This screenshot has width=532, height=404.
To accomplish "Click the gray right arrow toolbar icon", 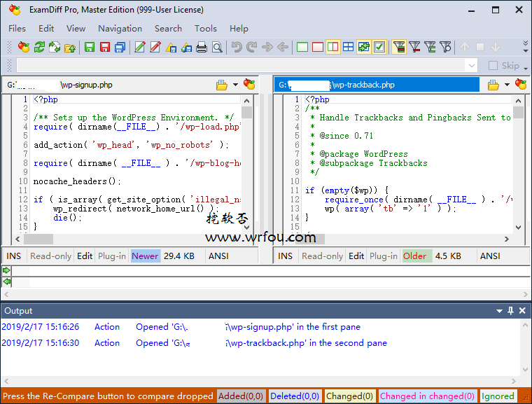I will click(267, 47).
